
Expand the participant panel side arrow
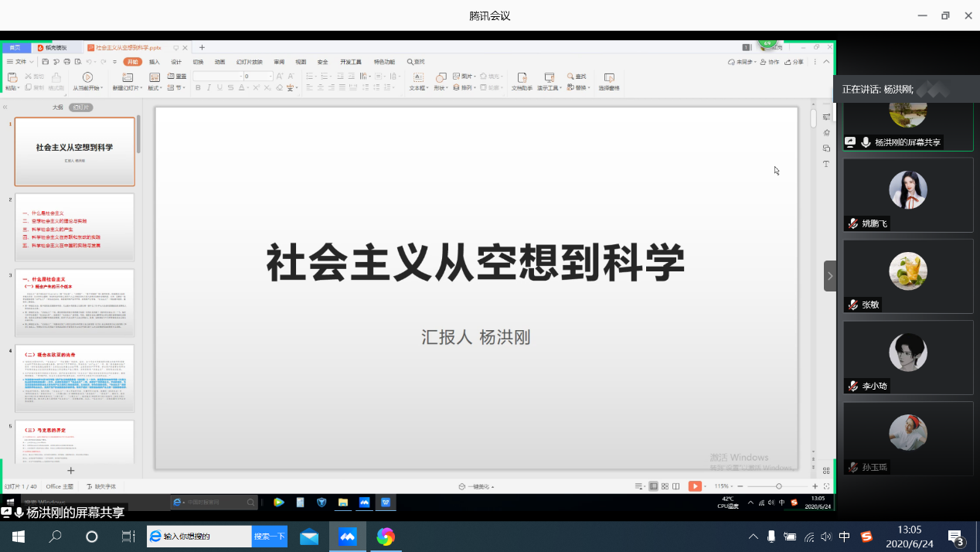pyautogui.click(x=830, y=276)
